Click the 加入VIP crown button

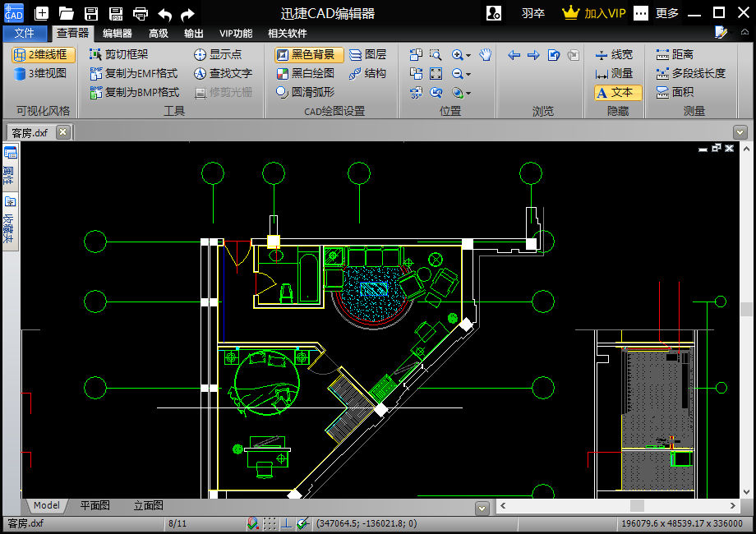pyautogui.click(x=594, y=13)
